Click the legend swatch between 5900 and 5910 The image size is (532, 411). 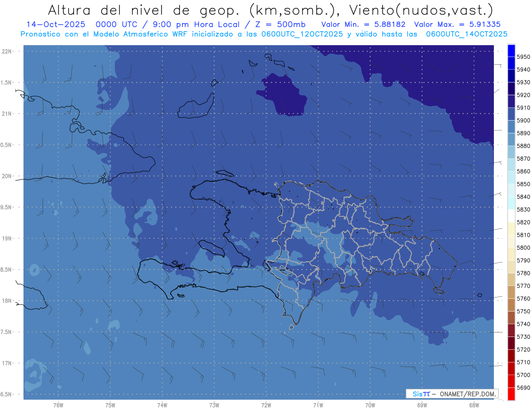click(x=511, y=114)
